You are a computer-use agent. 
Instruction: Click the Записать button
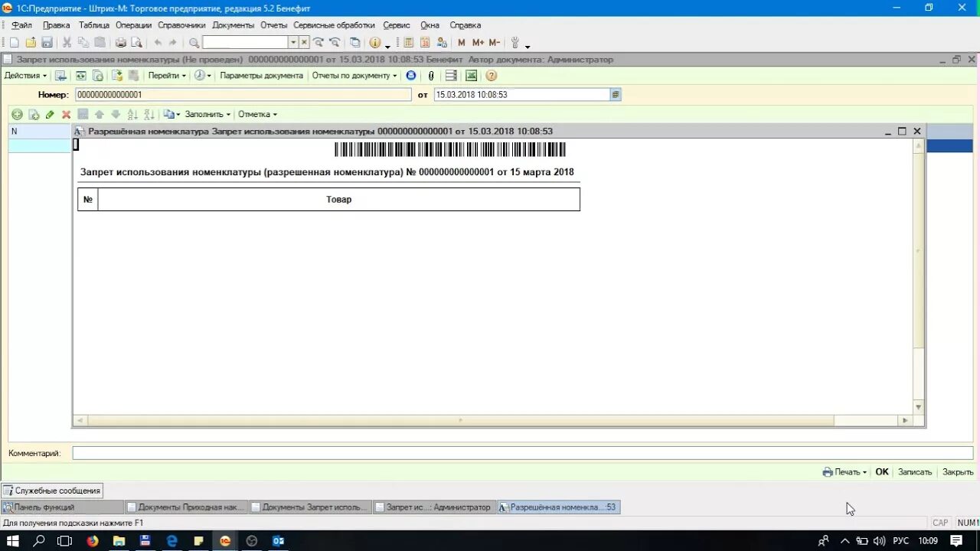(x=915, y=472)
